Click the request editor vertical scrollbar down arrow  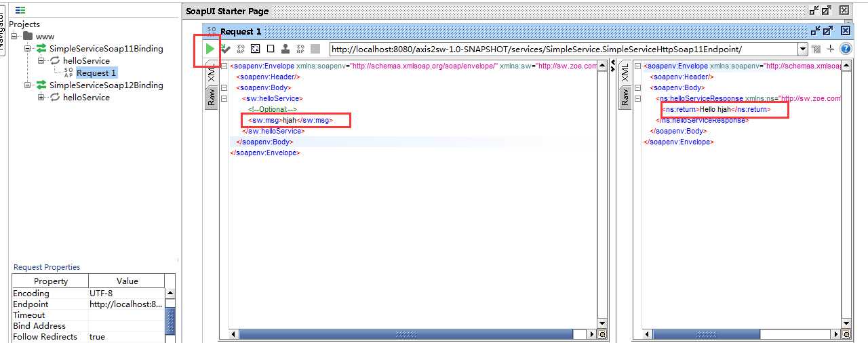pyautogui.click(x=602, y=324)
